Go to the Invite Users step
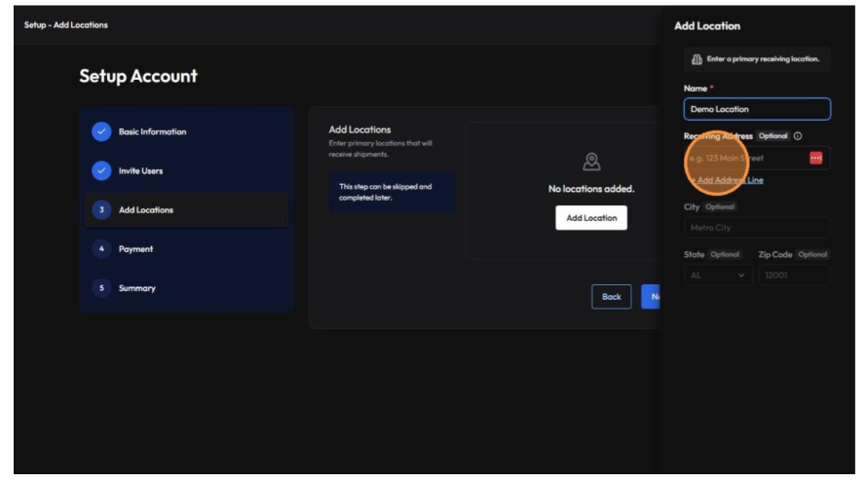 186,170
